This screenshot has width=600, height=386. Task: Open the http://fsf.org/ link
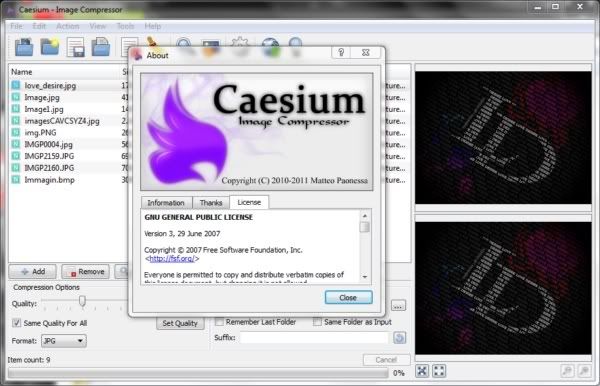[172, 259]
